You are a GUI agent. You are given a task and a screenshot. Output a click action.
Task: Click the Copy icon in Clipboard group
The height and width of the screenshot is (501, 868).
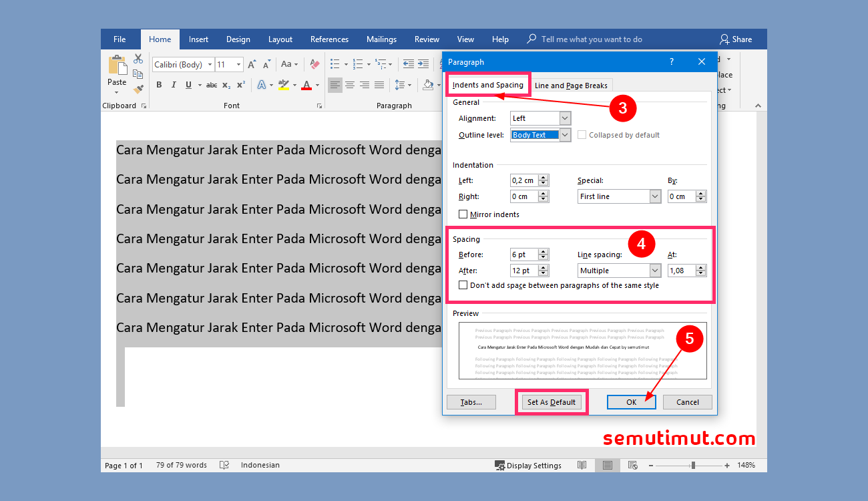pyautogui.click(x=138, y=74)
